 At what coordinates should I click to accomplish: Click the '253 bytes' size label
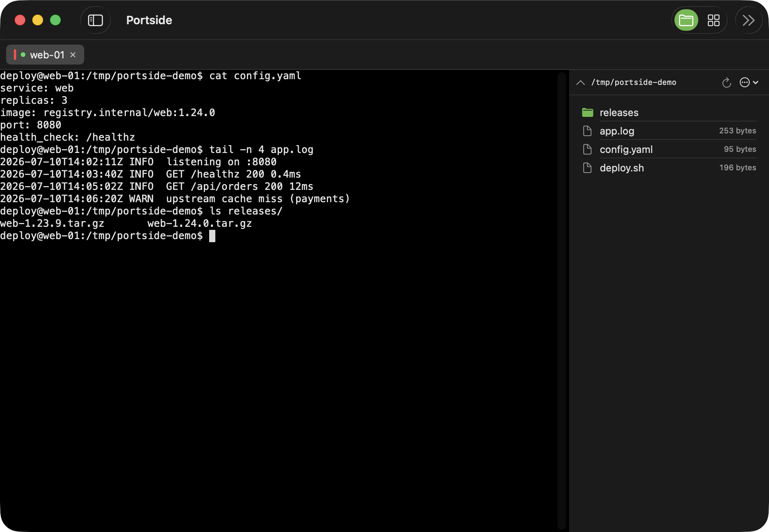tap(737, 131)
